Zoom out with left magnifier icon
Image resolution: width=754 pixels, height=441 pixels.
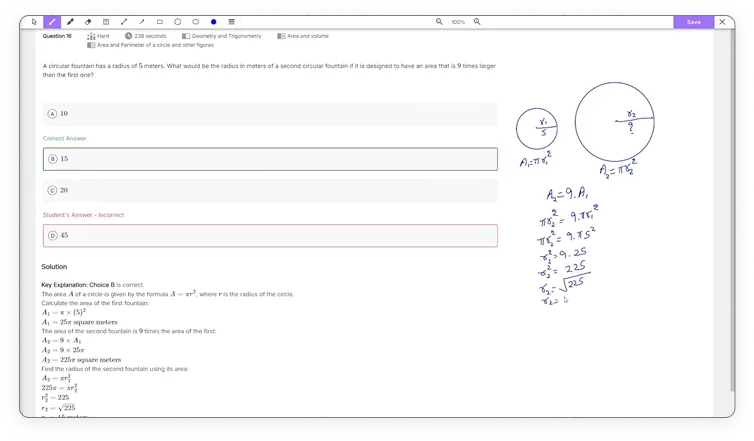point(439,22)
